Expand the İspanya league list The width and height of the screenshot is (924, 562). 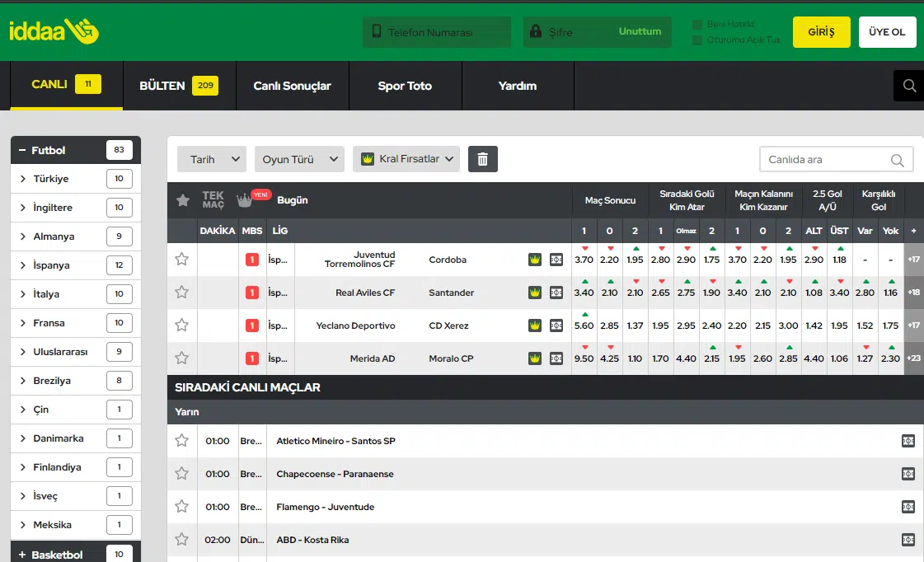[76, 265]
